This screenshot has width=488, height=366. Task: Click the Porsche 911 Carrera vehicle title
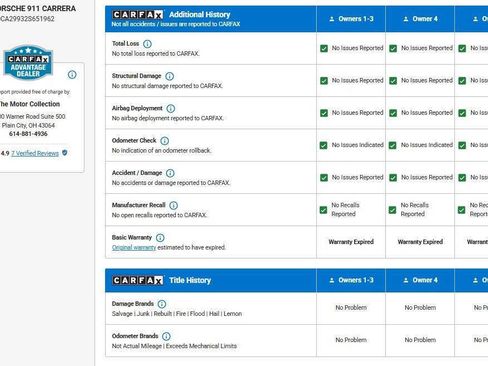click(x=37, y=8)
